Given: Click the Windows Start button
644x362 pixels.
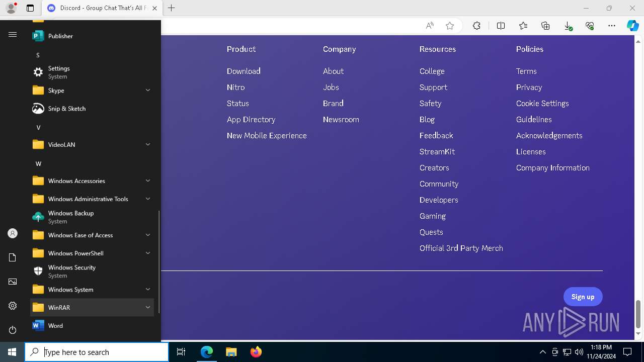Looking at the screenshot, I should [12, 352].
